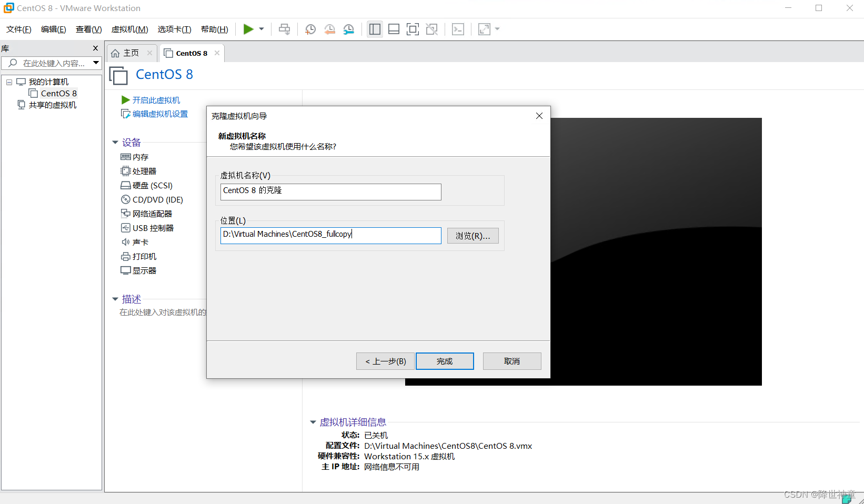Viewport: 864px width, 504px height.
Task: Collapse the 虚拟机详细信息 section
Action: pyautogui.click(x=313, y=422)
